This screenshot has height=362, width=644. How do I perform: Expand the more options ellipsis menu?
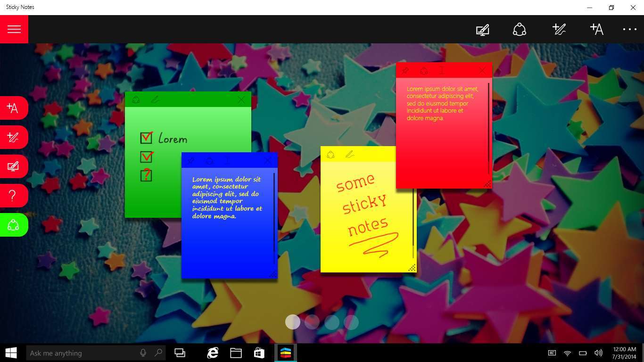(629, 29)
